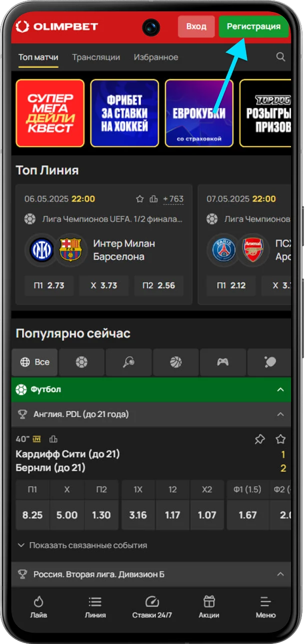
Task: Tap the Регистрация button
Action: pos(254,26)
